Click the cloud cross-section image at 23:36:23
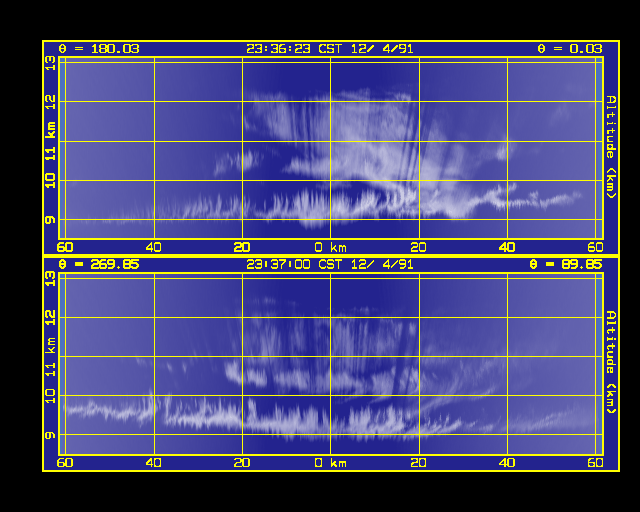Screen dimensions: 640x512 [x=331, y=148]
